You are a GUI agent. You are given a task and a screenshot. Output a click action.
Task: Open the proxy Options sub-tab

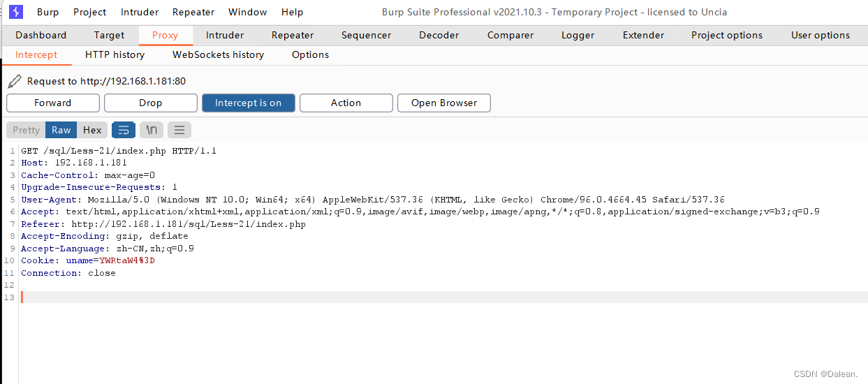[311, 54]
